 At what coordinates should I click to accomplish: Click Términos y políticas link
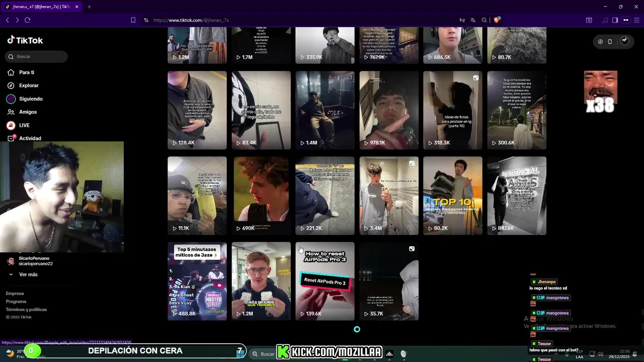click(x=26, y=309)
